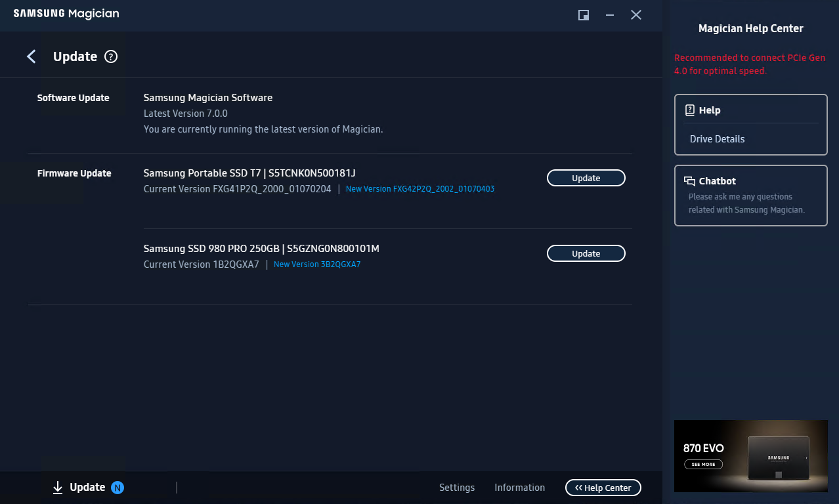The image size is (839, 504).
Task: Click the PCIe Gen 4.0 recommendation message
Action: coord(750,64)
